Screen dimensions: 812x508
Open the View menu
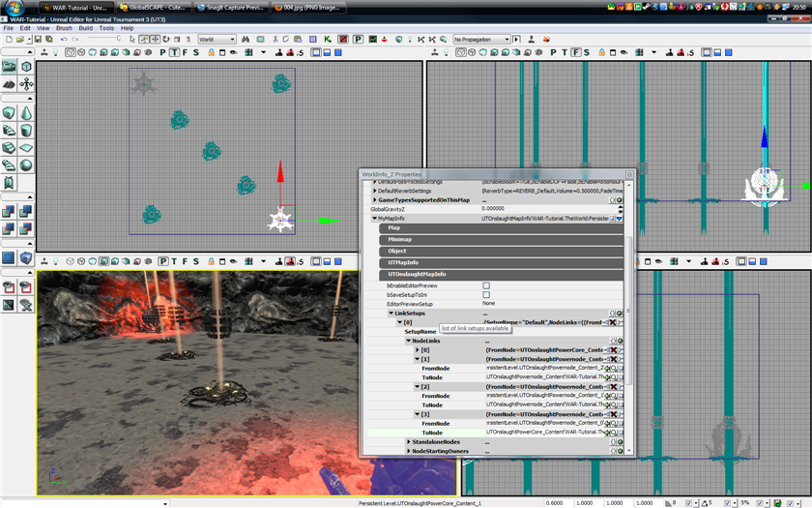[x=43, y=28]
